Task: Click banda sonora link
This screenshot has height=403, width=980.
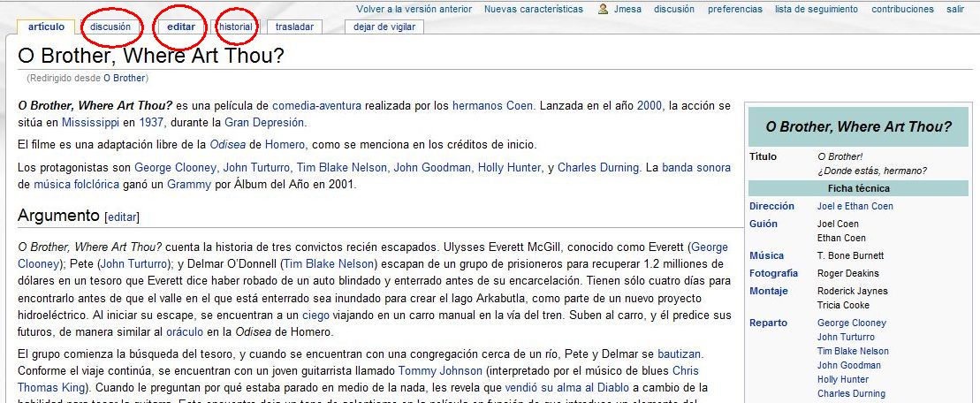Action: tap(696, 167)
